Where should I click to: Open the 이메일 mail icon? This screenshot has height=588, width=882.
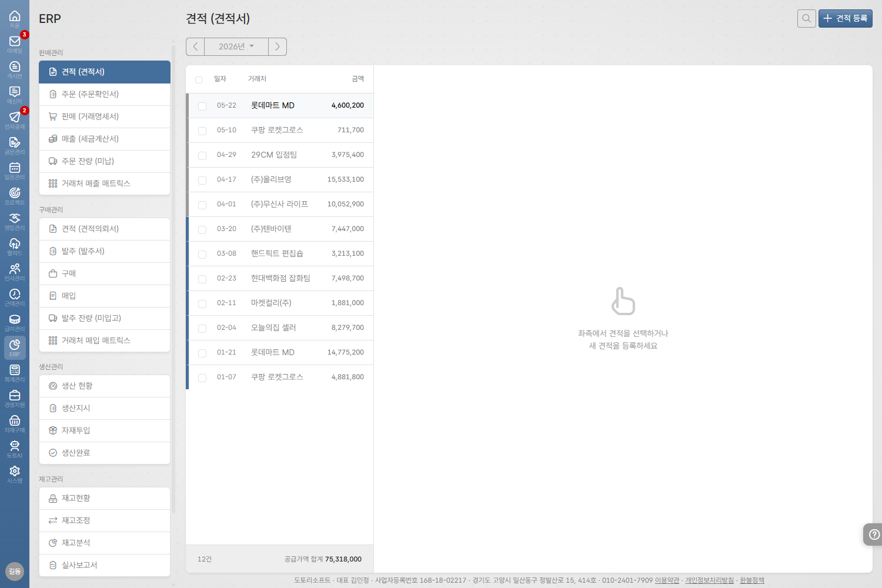[15, 44]
